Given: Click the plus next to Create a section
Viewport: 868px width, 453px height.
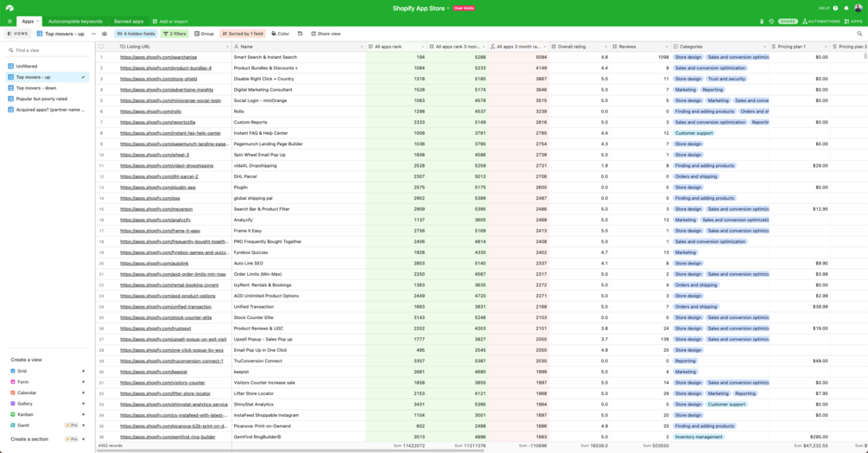Looking at the screenshot, I should [84, 439].
